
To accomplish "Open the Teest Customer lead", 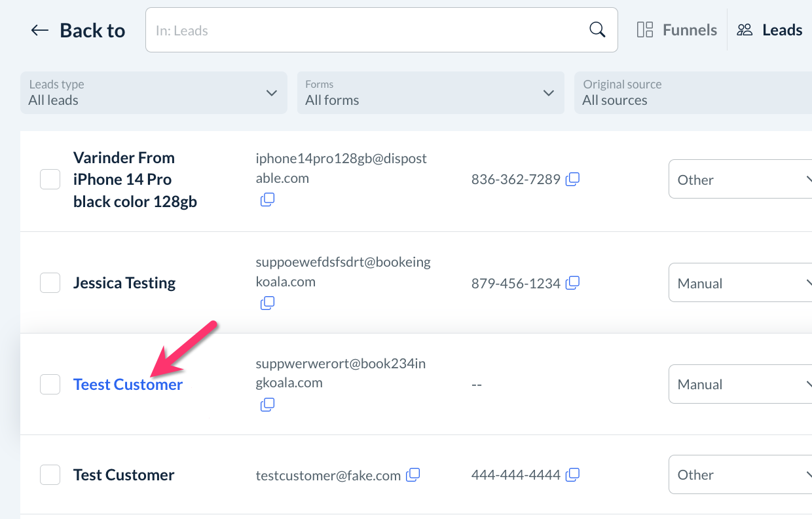I will tap(128, 385).
